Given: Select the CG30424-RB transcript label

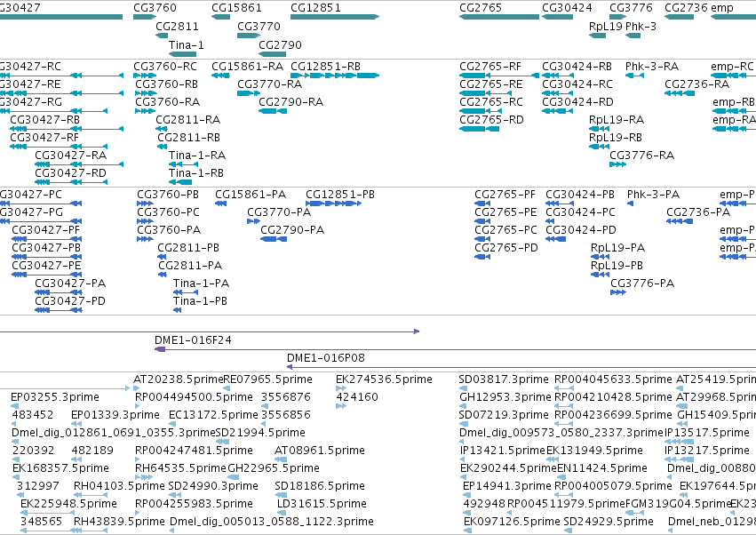Looking at the screenshot, I should click(x=577, y=67).
